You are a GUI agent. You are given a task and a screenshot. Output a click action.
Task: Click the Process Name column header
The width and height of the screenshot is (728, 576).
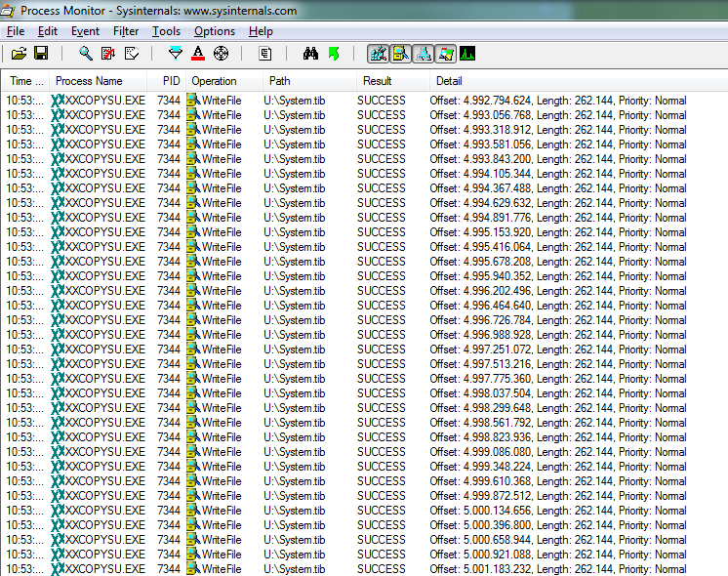[x=99, y=81]
